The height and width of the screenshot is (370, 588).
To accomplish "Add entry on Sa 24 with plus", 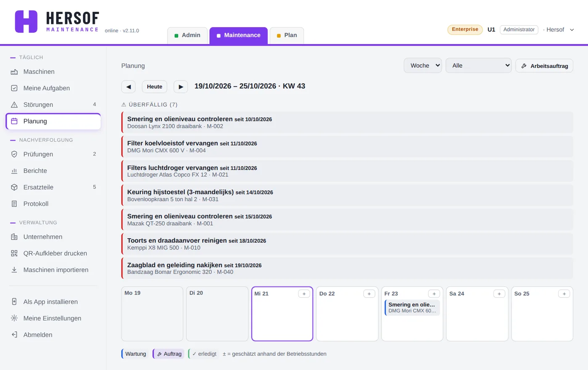I will click(499, 294).
